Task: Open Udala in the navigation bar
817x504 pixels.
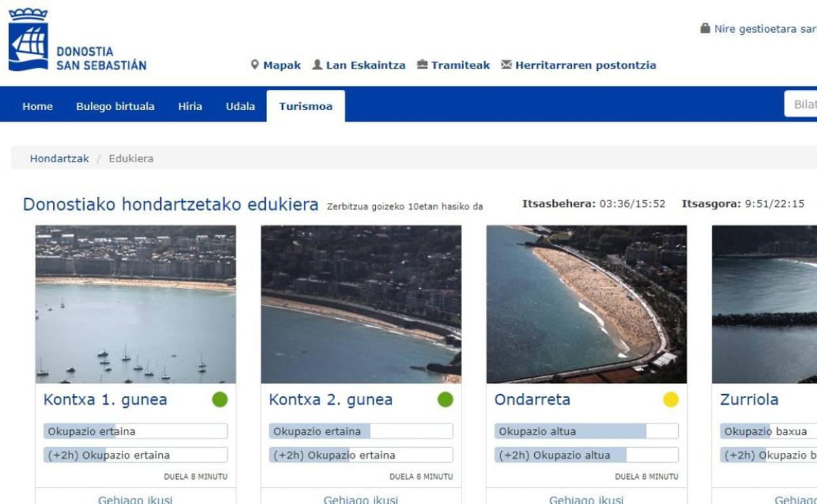Action: click(240, 107)
